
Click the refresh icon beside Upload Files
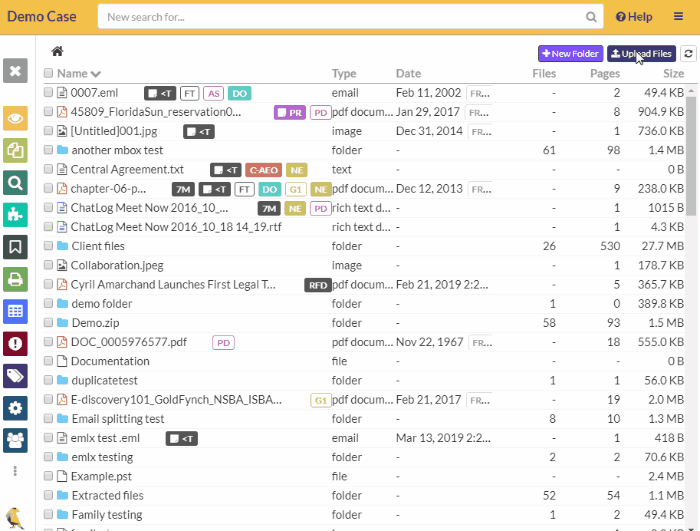pos(688,54)
